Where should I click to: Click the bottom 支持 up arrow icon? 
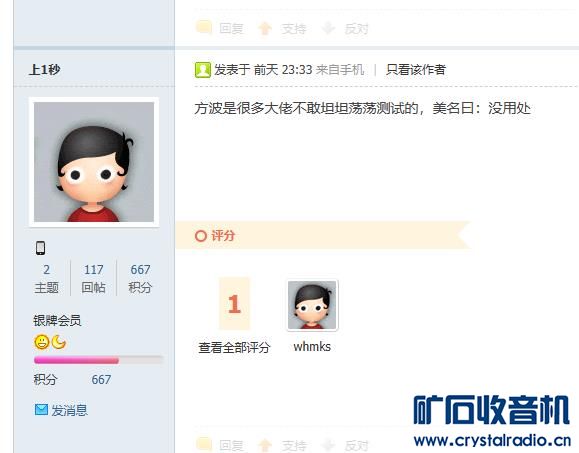pyautogui.click(x=265, y=445)
